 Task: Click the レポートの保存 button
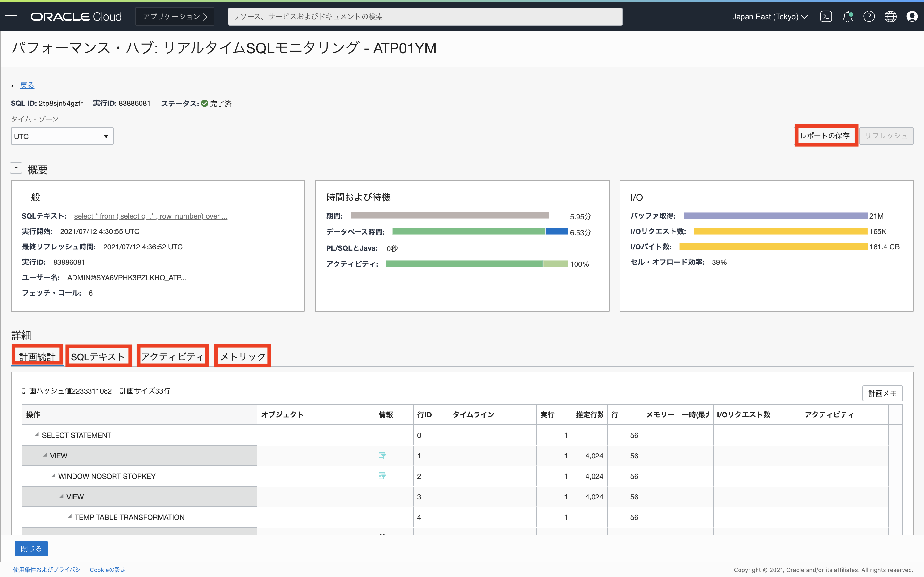825,136
